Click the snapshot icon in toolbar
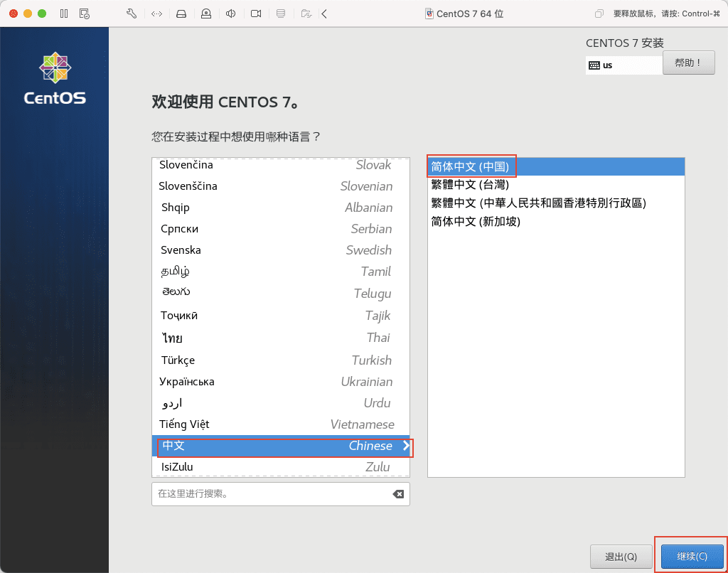Viewport: 728px width, 573px height. click(x=85, y=14)
